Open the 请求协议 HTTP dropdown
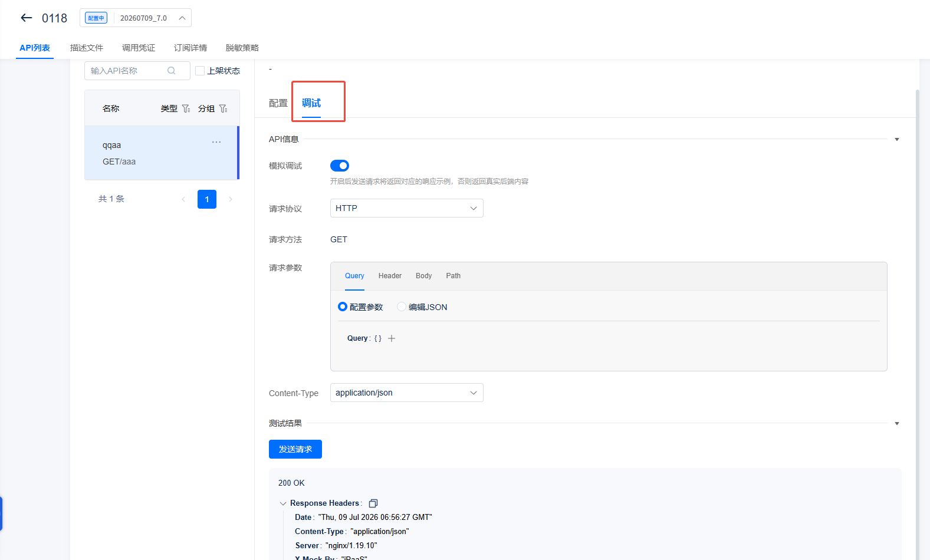This screenshot has height=560, width=930. (407, 208)
